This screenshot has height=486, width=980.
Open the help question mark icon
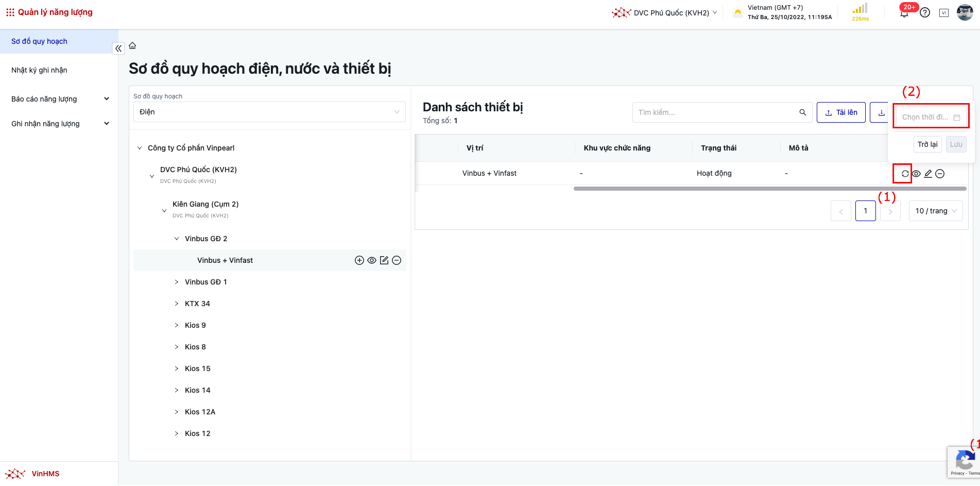(x=925, y=13)
